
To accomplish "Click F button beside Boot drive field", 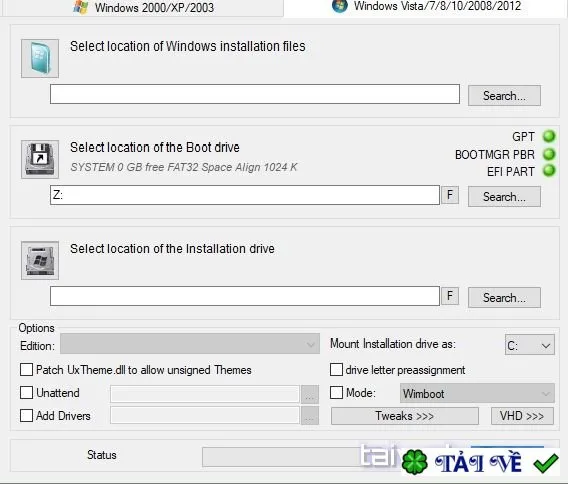I will (x=450, y=195).
